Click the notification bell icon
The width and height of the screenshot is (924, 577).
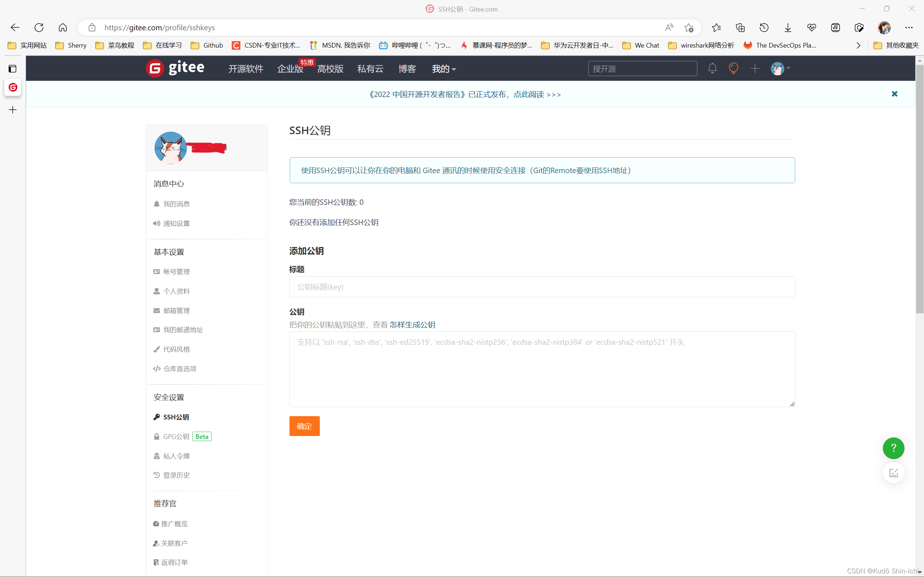[712, 68]
